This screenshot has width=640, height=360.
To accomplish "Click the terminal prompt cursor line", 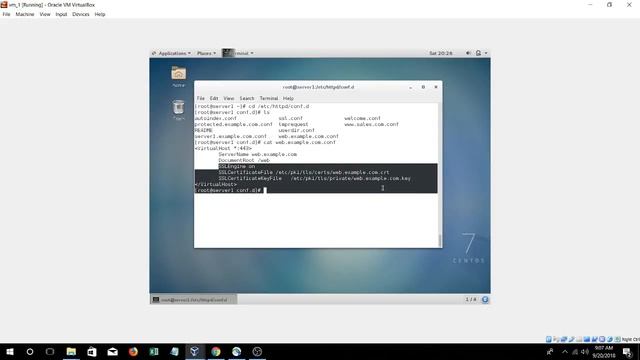I will pos(231,191).
